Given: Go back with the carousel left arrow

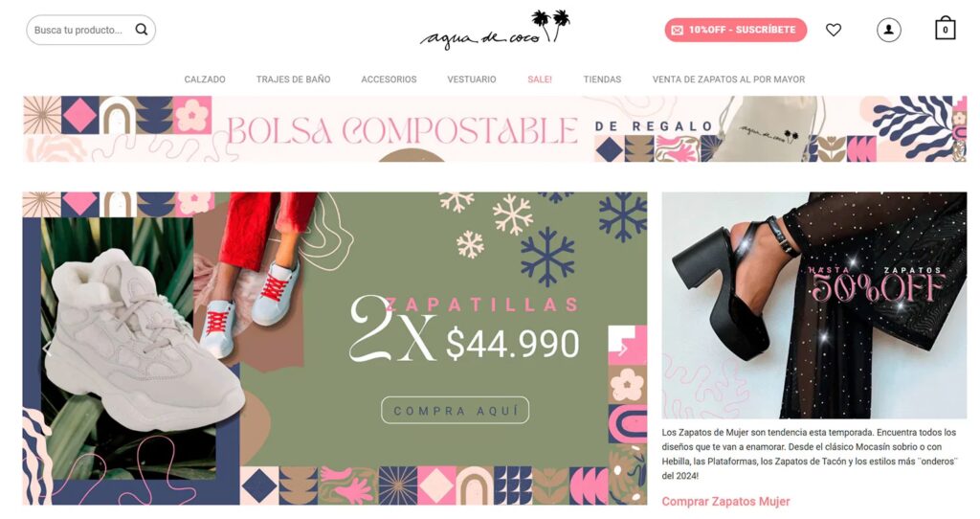Looking at the screenshot, I should pyautogui.click(x=47, y=349).
